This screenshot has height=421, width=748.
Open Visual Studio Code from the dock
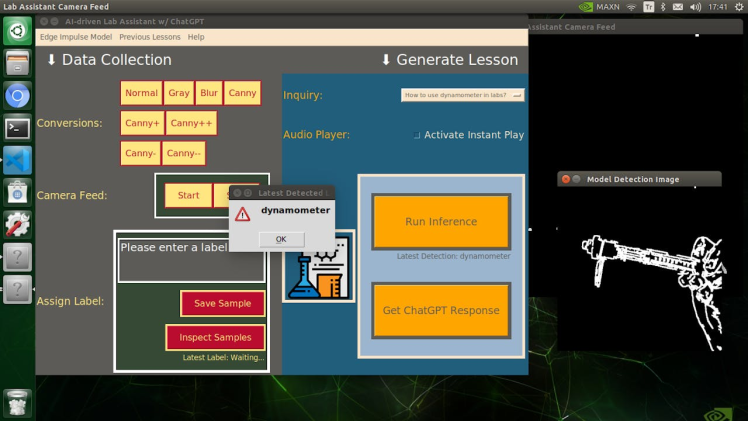coord(17,160)
